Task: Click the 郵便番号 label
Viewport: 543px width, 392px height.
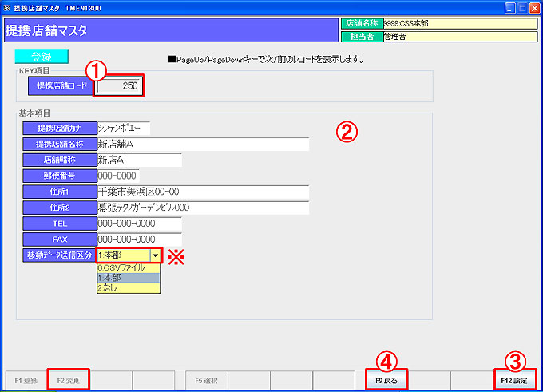Action: 60,176
